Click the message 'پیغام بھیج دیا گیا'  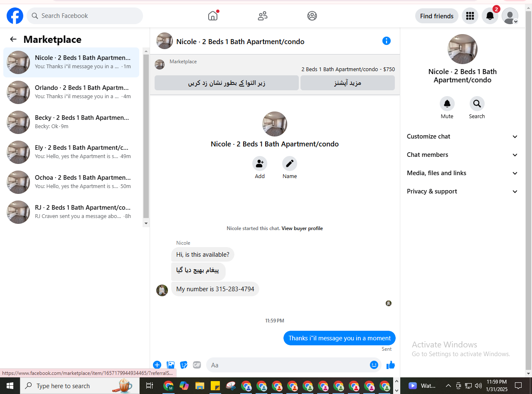pos(198,271)
